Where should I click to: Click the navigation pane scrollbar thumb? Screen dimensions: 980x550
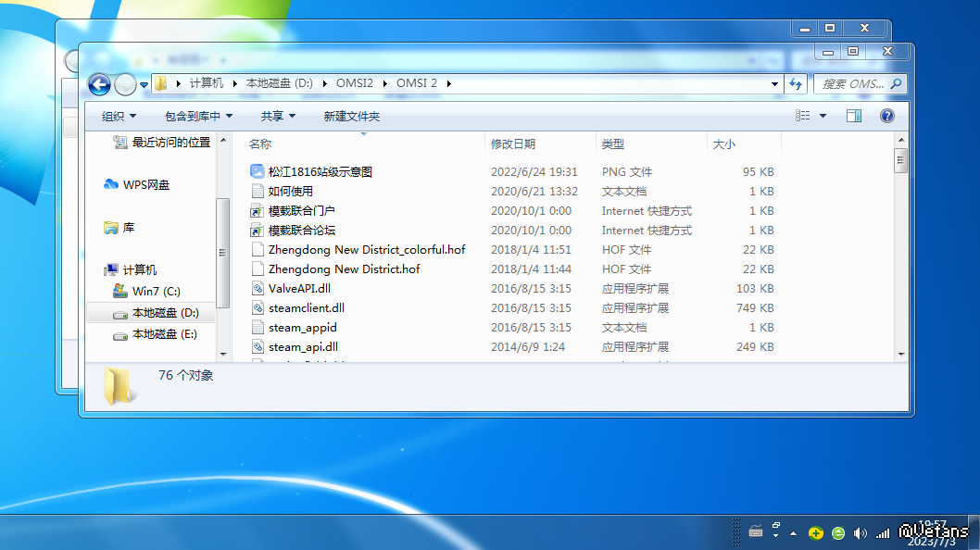pyautogui.click(x=223, y=253)
